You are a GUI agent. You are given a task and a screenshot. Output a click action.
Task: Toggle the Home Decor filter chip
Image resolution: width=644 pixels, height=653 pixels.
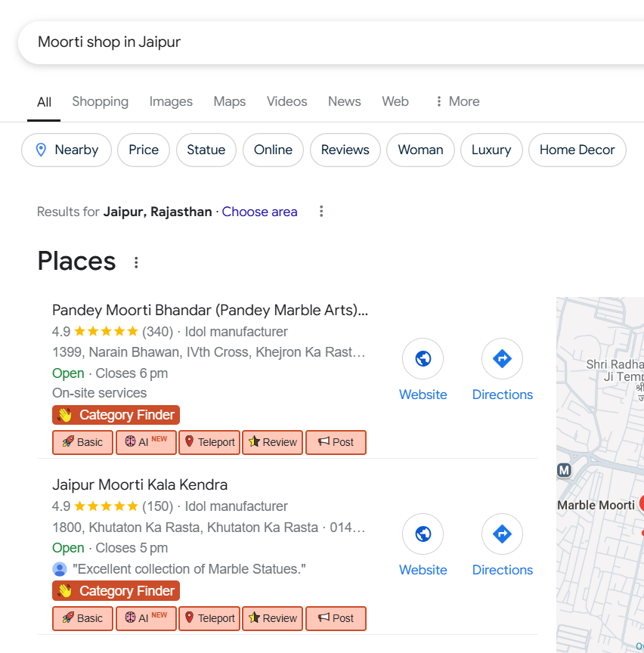(x=577, y=150)
